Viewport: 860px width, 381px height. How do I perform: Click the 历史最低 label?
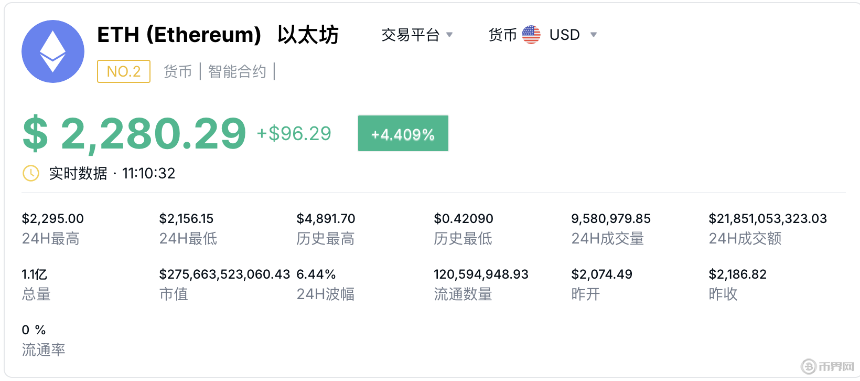[x=463, y=238]
